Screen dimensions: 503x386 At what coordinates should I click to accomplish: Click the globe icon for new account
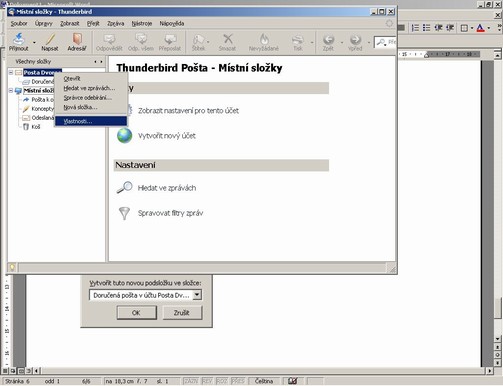point(125,136)
